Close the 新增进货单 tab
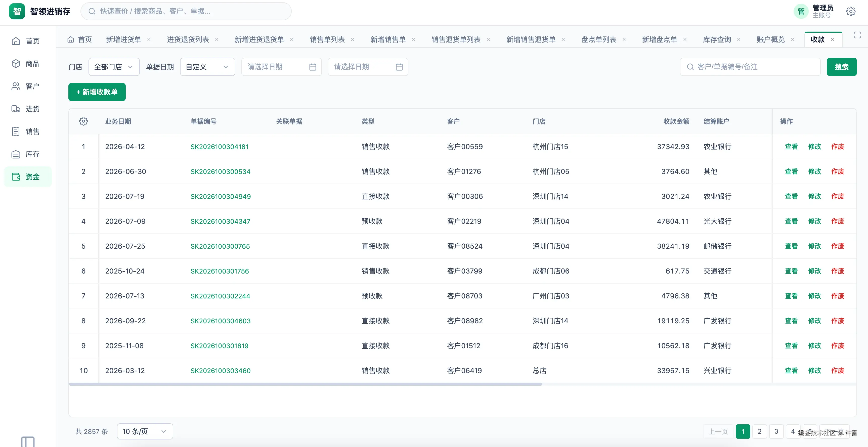868x447 pixels. point(149,40)
